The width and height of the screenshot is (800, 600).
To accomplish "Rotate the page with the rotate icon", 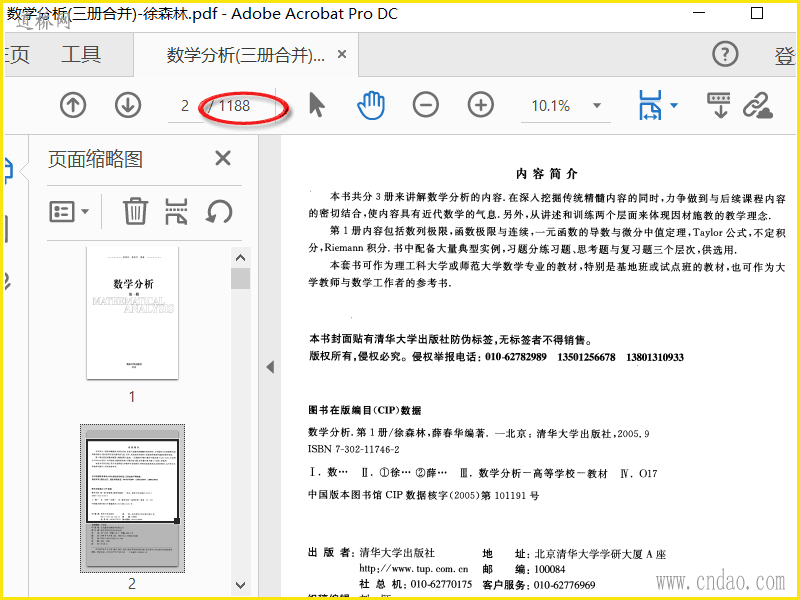I will [x=219, y=211].
